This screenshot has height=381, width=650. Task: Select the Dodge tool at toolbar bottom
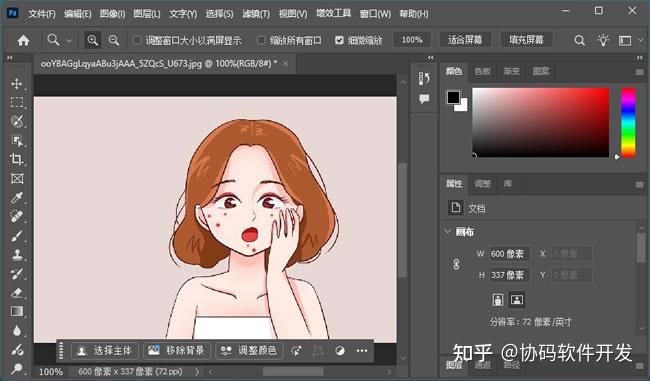click(17, 368)
